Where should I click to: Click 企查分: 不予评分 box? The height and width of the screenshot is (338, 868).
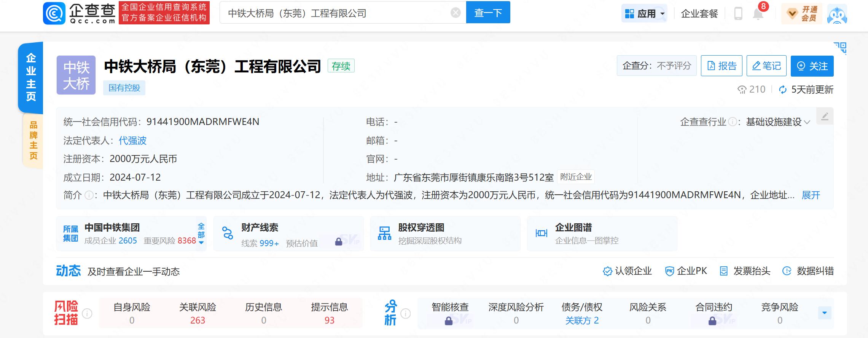click(x=657, y=66)
